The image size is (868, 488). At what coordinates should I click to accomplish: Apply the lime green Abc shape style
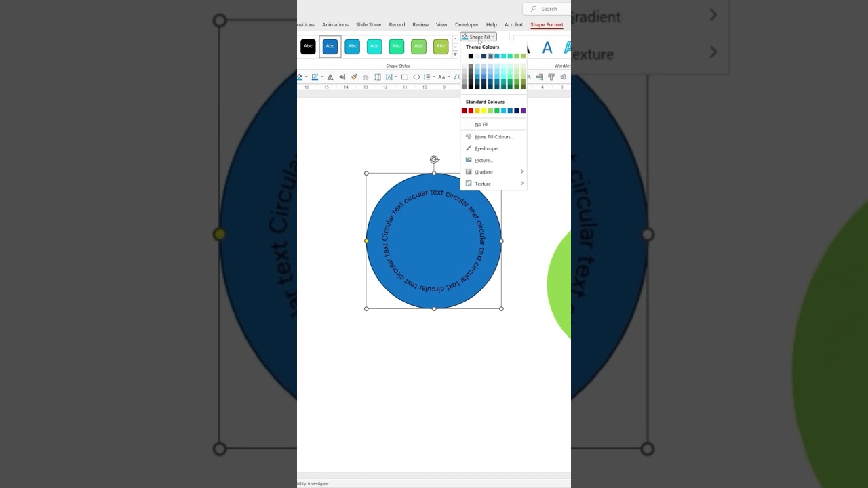click(441, 46)
